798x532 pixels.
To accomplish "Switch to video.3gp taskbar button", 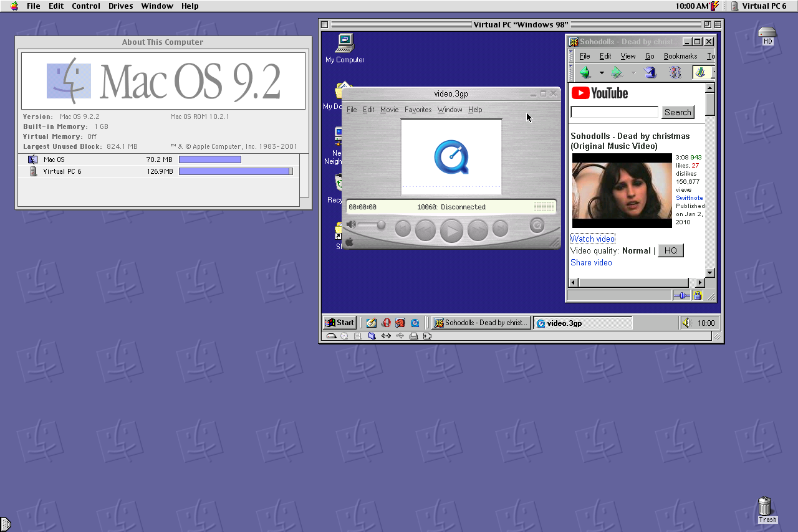I will coord(583,323).
